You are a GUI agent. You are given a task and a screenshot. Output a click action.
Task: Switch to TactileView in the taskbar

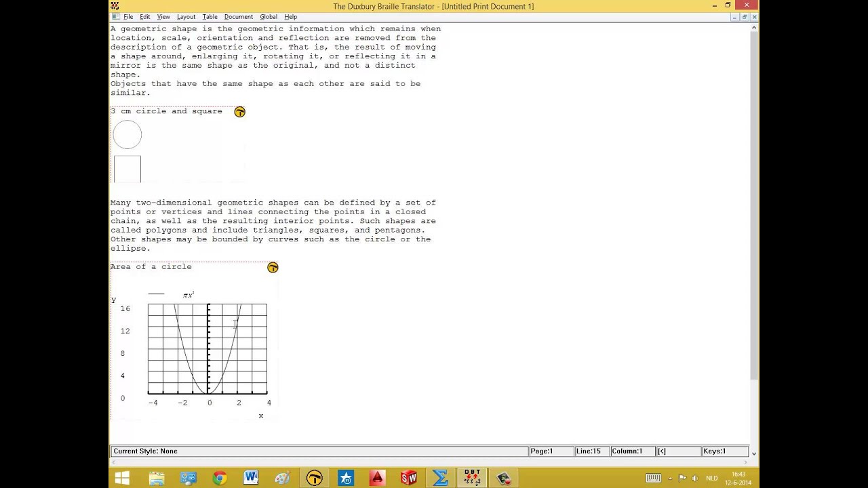314,478
